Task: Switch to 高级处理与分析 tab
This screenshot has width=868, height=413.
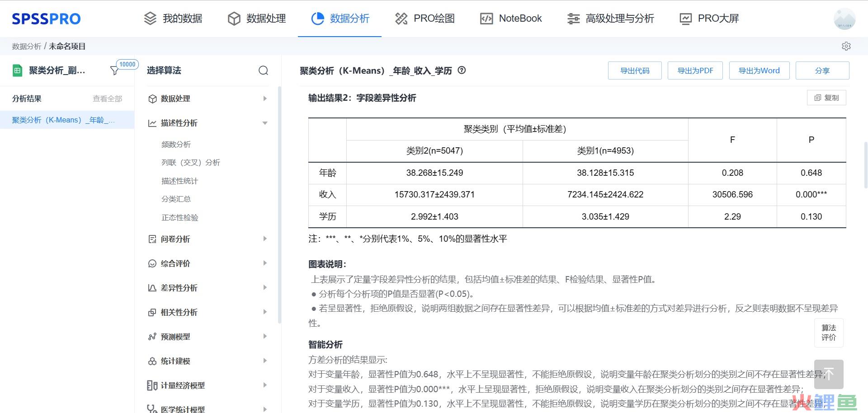Action: click(610, 19)
